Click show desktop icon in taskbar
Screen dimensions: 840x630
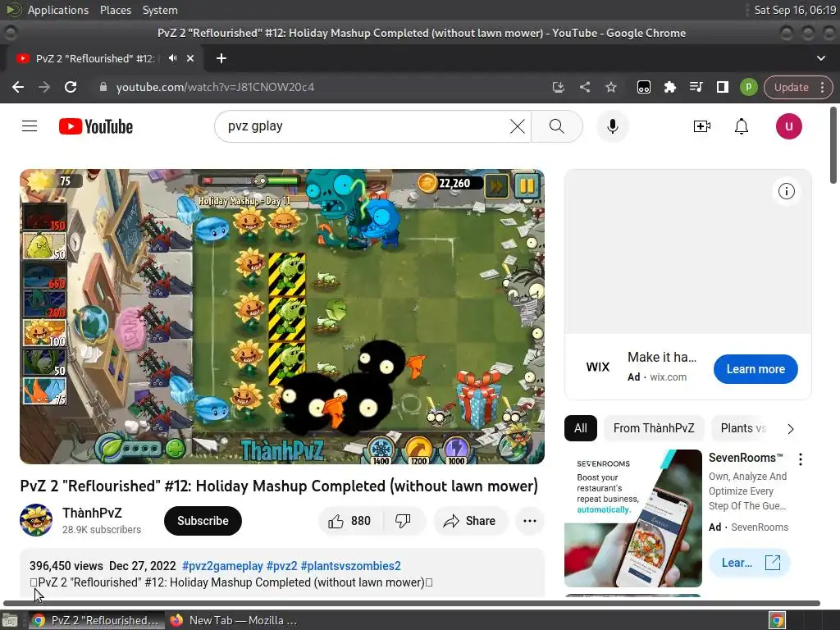[10, 620]
